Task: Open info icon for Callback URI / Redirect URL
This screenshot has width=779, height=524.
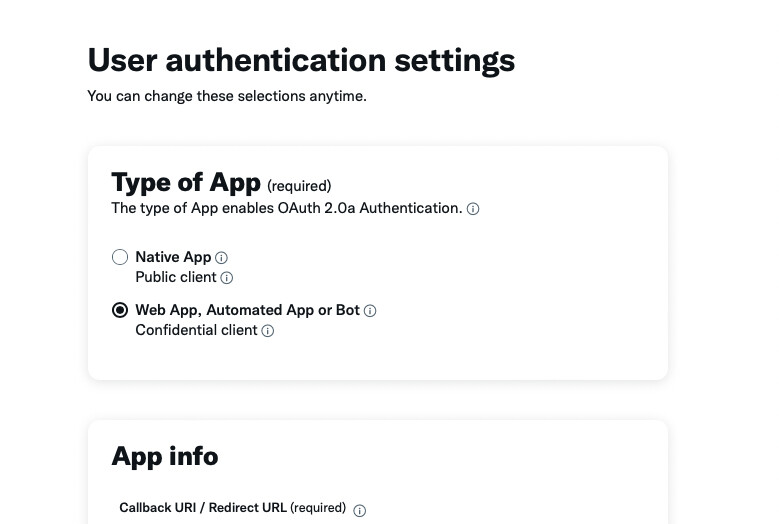Action: pos(360,510)
